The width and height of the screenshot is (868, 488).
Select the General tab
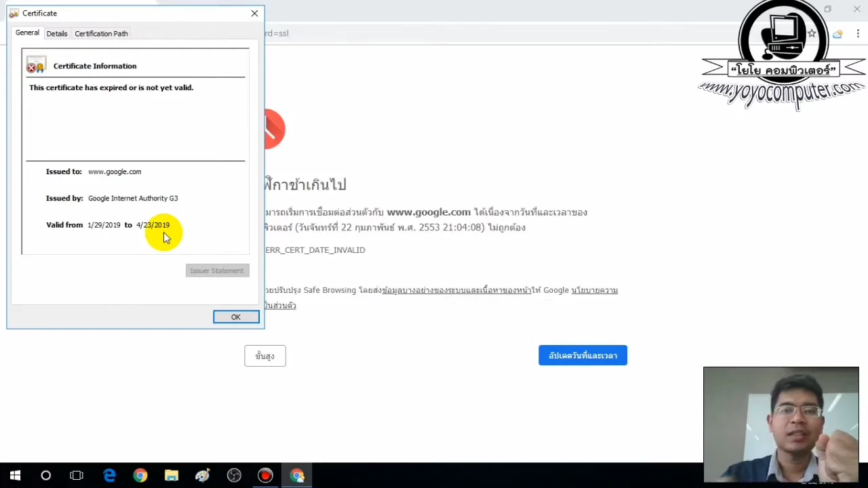click(27, 33)
